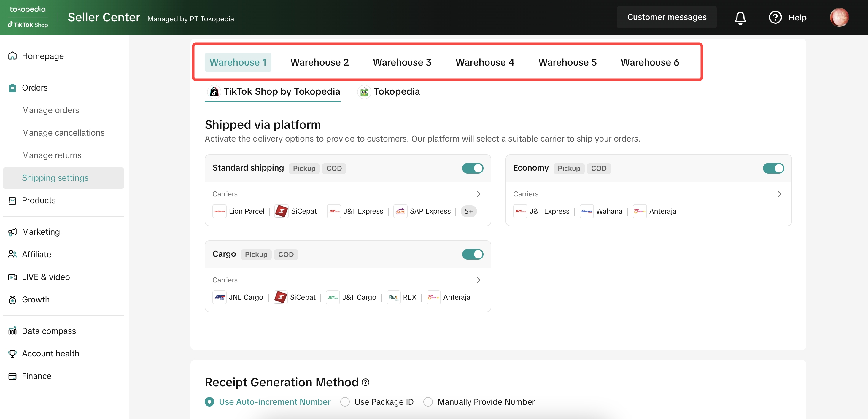The image size is (868, 419).
Task: Expand Cargo carriers chevron arrow
Action: click(x=478, y=280)
